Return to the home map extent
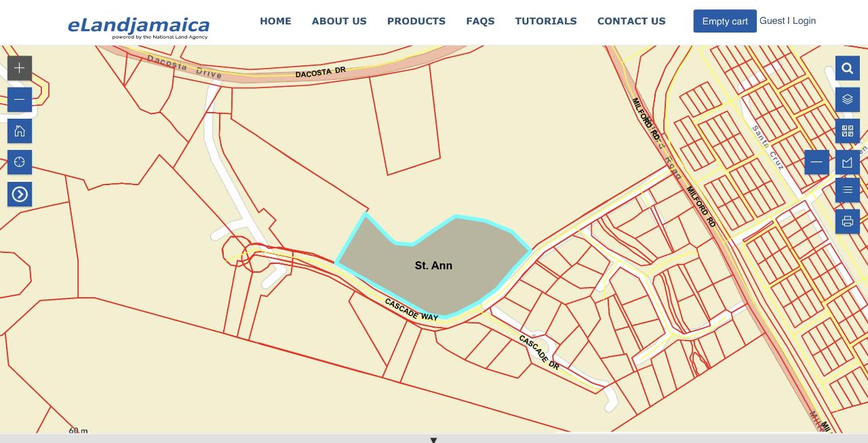Viewport: 868px width, 443px height. pos(19,131)
